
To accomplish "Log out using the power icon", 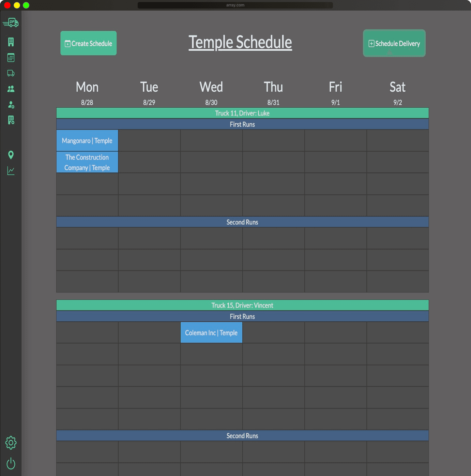I will click(x=11, y=464).
